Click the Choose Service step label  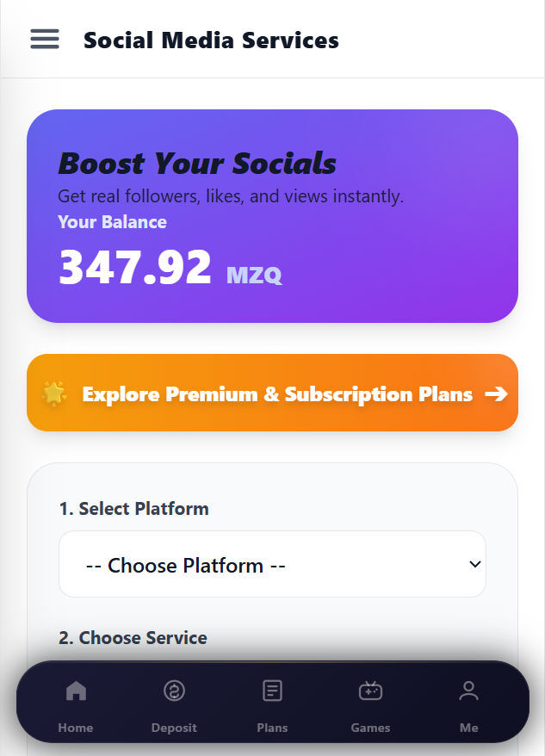click(133, 638)
